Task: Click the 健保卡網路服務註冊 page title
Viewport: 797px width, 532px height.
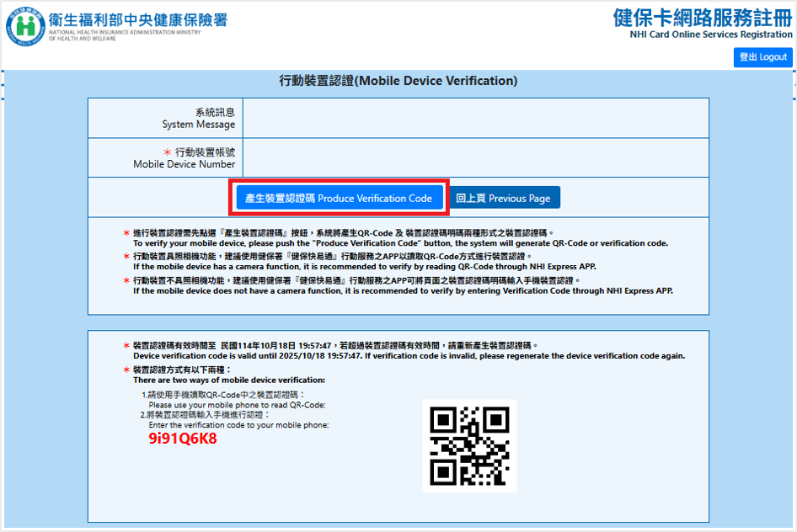Action: pyautogui.click(x=703, y=18)
